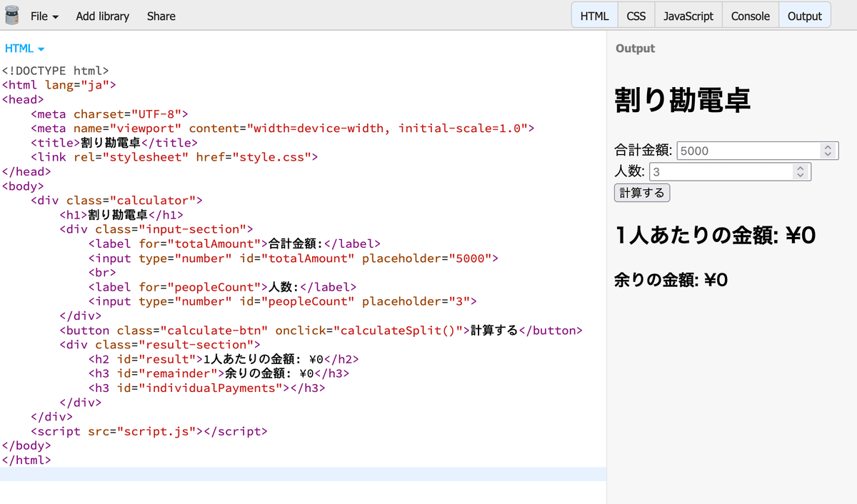Image resolution: width=857 pixels, height=504 pixels.
Task: Toggle the HTML panel tab
Action: click(x=594, y=16)
